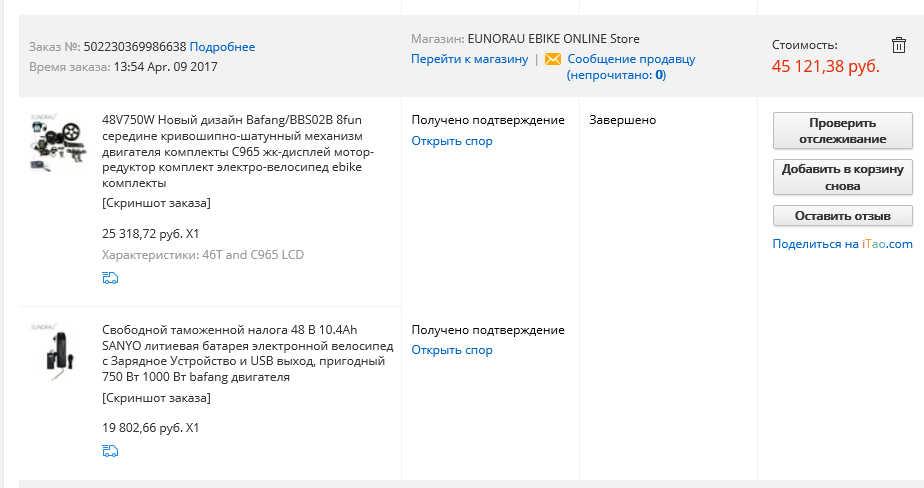This screenshot has width=924, height=488.
Task: Open order details via Подробнее link
Action: 222,47
